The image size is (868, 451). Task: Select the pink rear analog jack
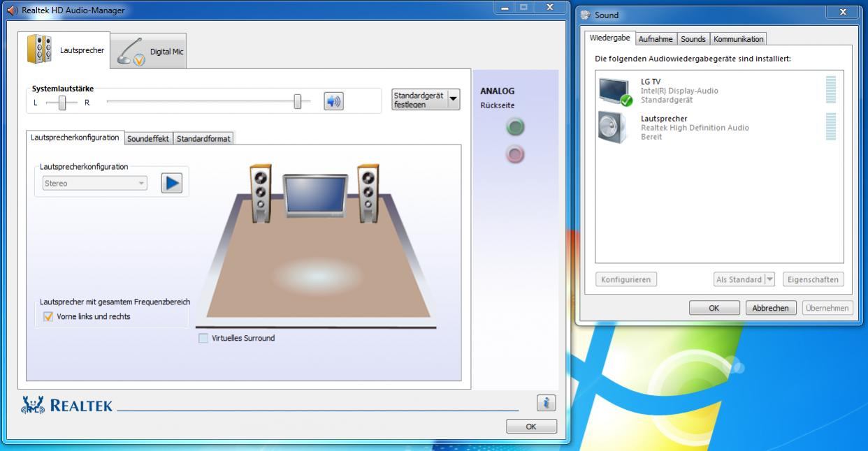point(515,154)
